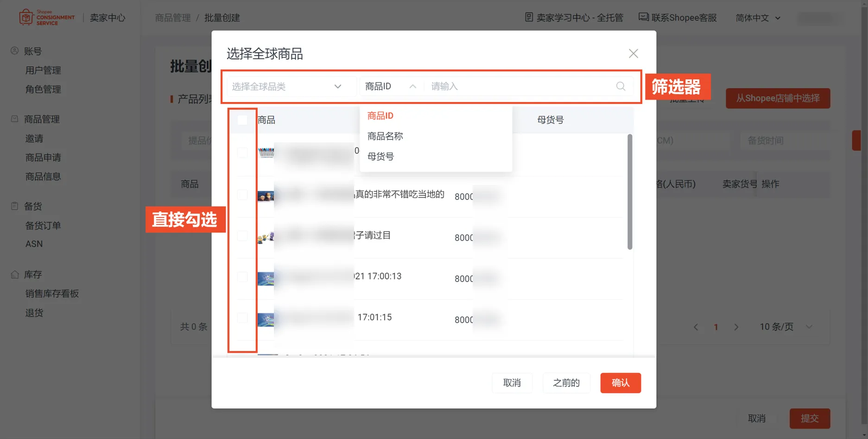This screenshot has width=868, height=439.
Task: Click the 请输入 search input field
Action: tap(510, 86)
